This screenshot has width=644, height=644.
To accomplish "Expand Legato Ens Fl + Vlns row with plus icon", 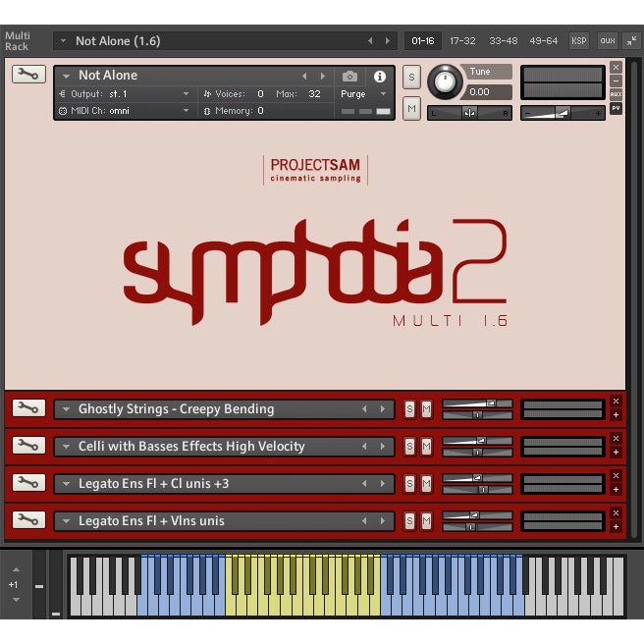I will pyautogui.click(x=616, y=527).
